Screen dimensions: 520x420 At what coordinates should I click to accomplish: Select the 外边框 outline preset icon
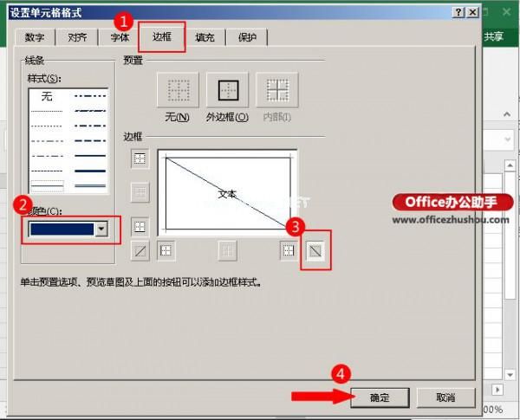[228, 90]
